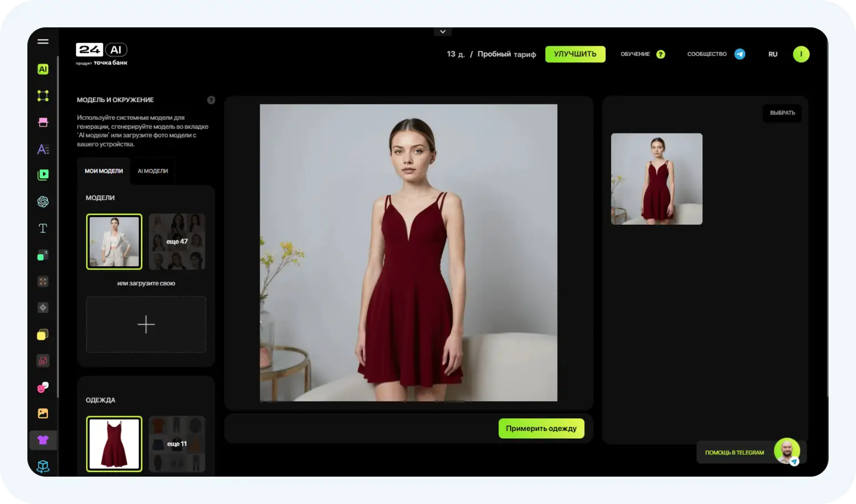Expand the 'еще 11' clothing list

[x=177, y=444]
